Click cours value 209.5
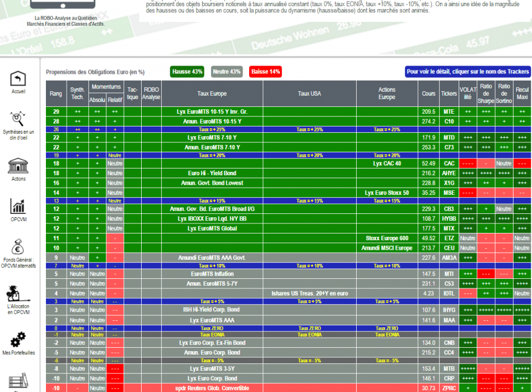 tap(428, 111)
